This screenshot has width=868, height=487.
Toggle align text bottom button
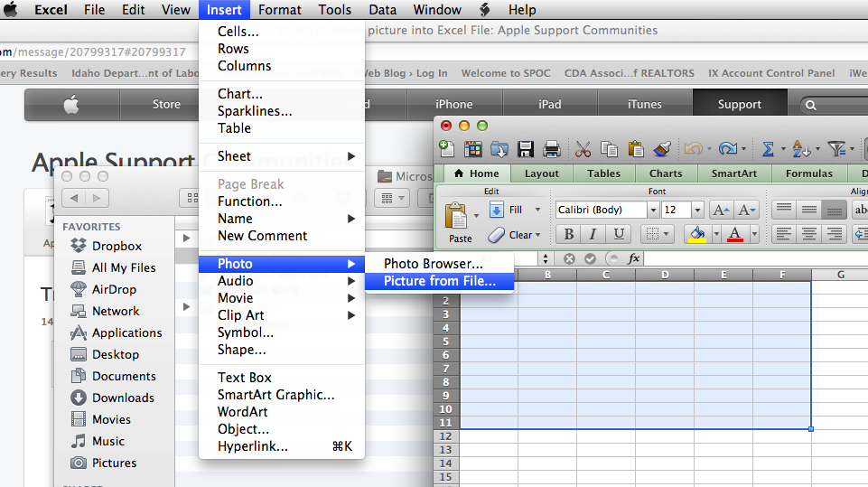click(834, 210)
